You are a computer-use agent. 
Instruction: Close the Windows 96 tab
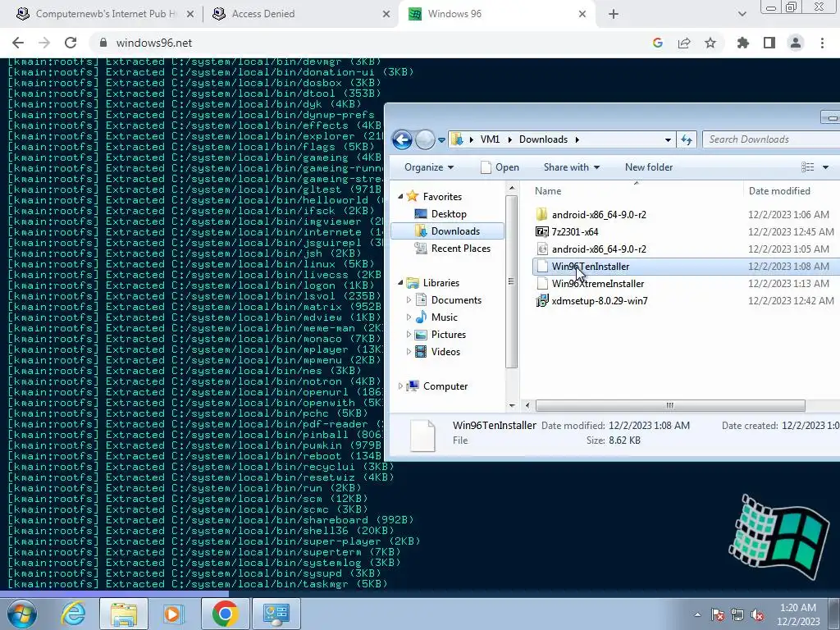(582, 14)
